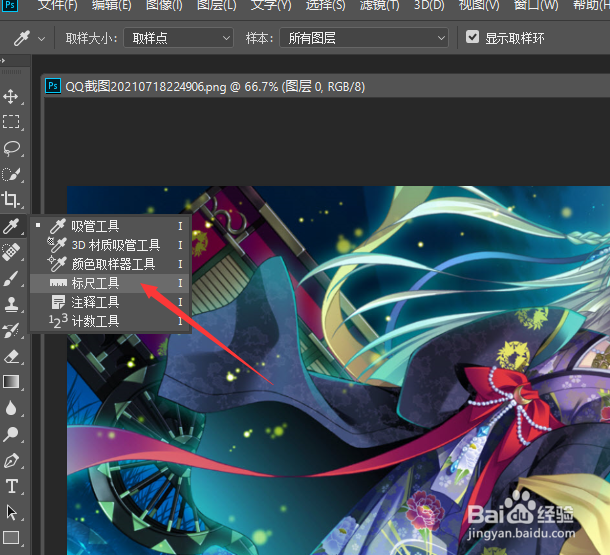Select the Horizontal Type tool
This screenshot has height=555, width=610.
click(x=12, y=487)
